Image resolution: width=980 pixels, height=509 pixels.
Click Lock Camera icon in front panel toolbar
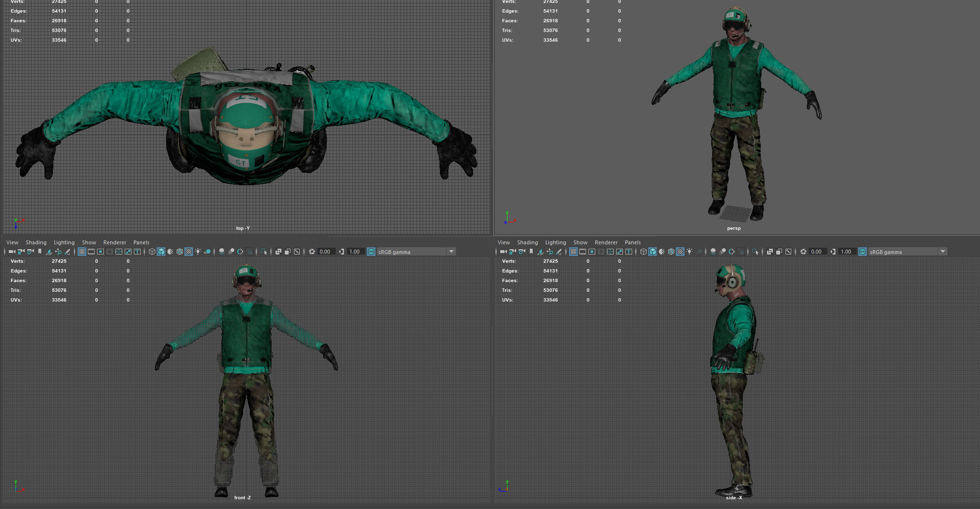coord(21,252)
